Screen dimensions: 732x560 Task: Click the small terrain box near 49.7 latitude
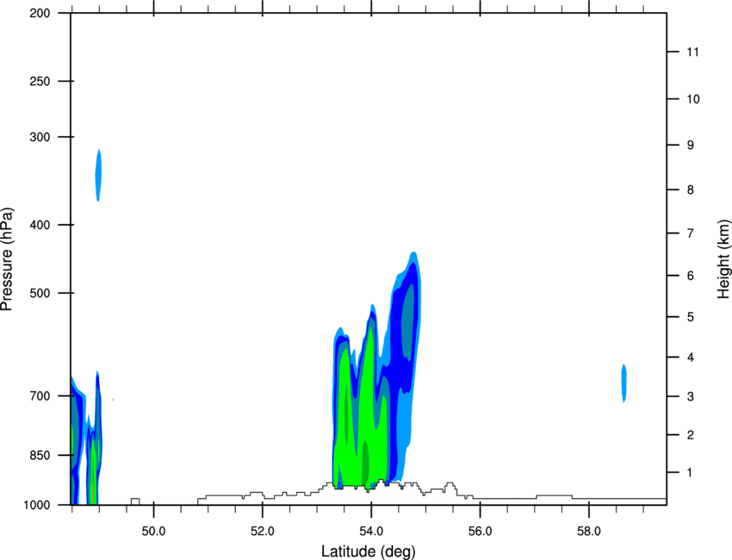[x=135, y=501]
